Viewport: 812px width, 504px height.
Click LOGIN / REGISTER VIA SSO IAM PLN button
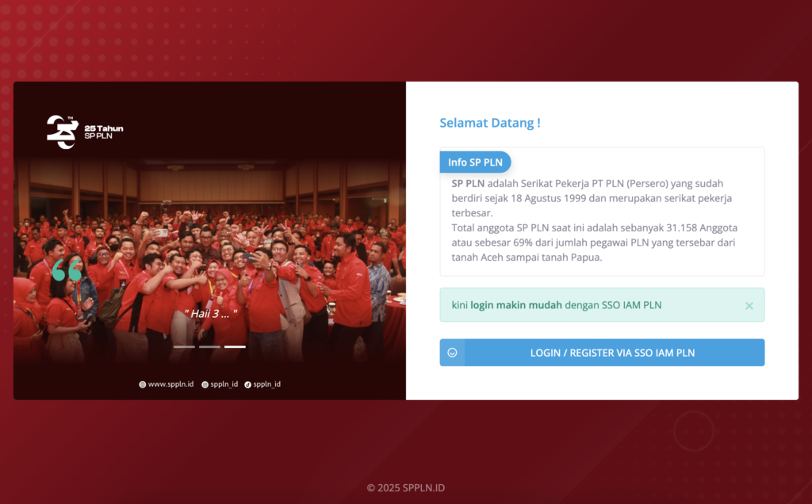(x=602, y=353)
